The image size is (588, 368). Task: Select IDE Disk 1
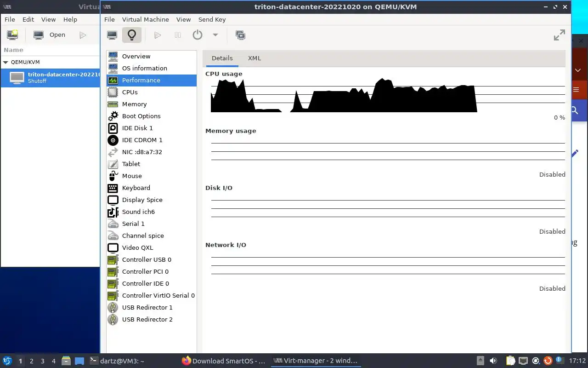click(x=152, y=128)
